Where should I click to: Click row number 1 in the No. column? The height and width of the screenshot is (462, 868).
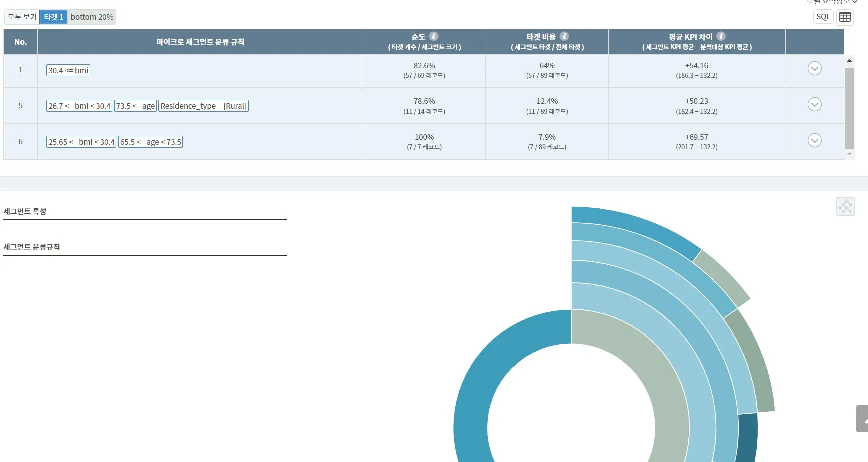[20, 69]
